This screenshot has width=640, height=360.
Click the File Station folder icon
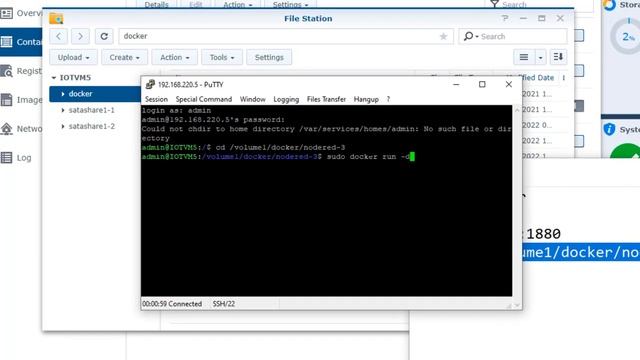pos(56,18)
